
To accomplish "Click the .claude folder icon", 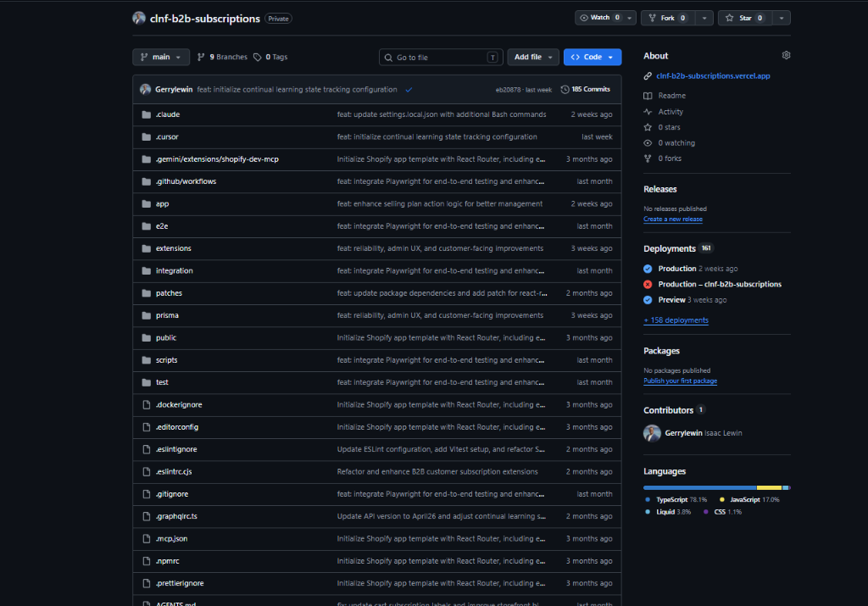I will click(x=146, y=114).
